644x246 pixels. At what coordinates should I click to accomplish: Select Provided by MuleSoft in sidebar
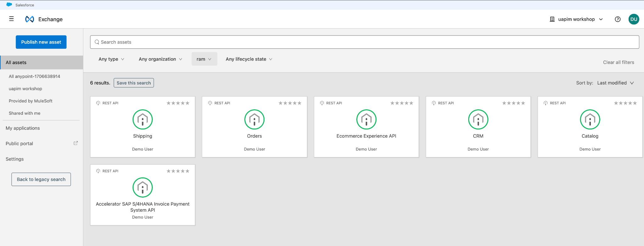point(31,101)
